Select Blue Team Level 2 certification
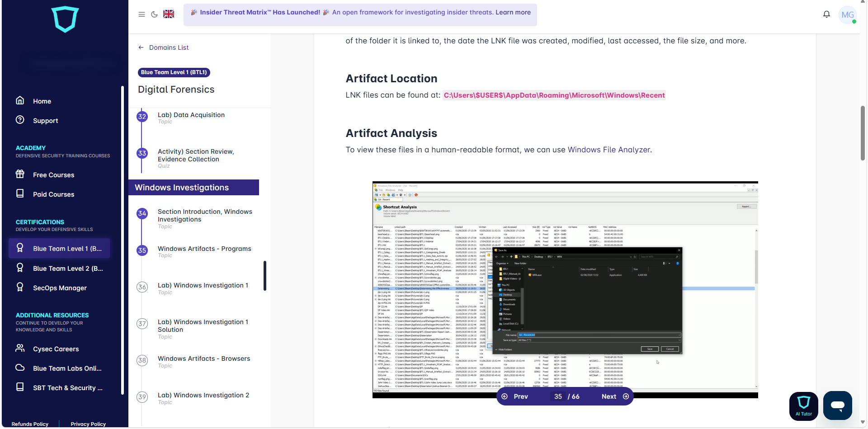The height and width of the screenshot is (429, 868). click(x=68, y=269)
